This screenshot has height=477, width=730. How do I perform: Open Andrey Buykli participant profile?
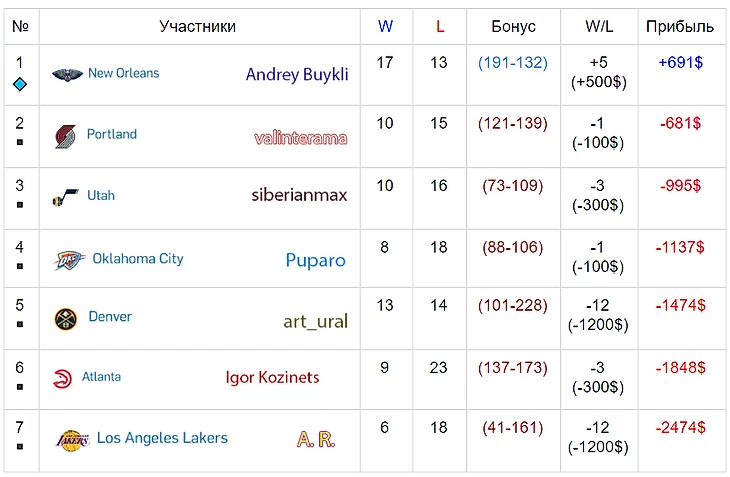click(x=297, y=74)
